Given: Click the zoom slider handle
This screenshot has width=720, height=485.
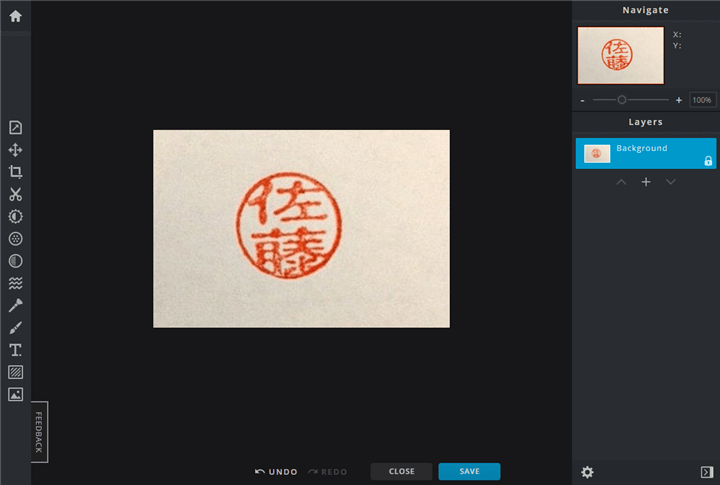Looking at the screenshot, I should point(621,100).
